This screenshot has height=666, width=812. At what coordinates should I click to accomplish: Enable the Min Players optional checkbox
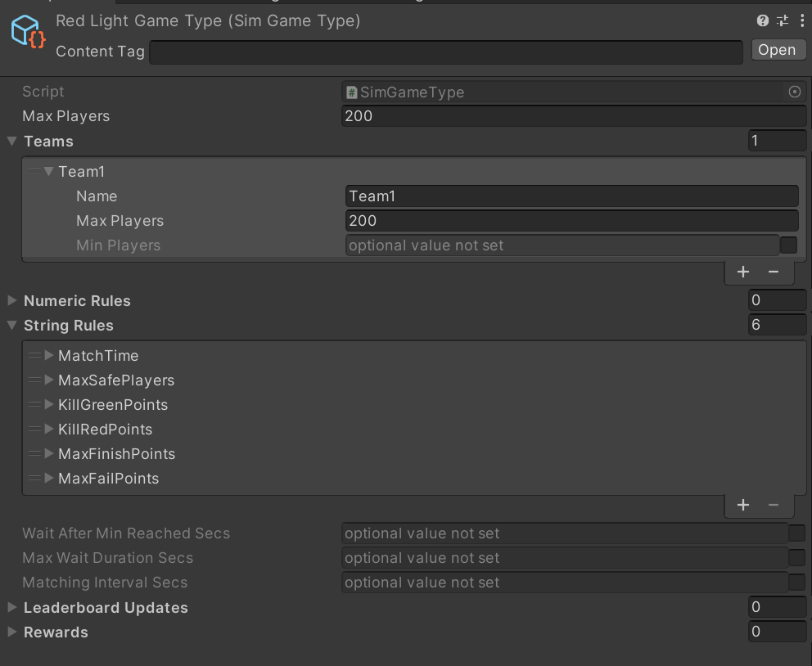pos(788,245)
